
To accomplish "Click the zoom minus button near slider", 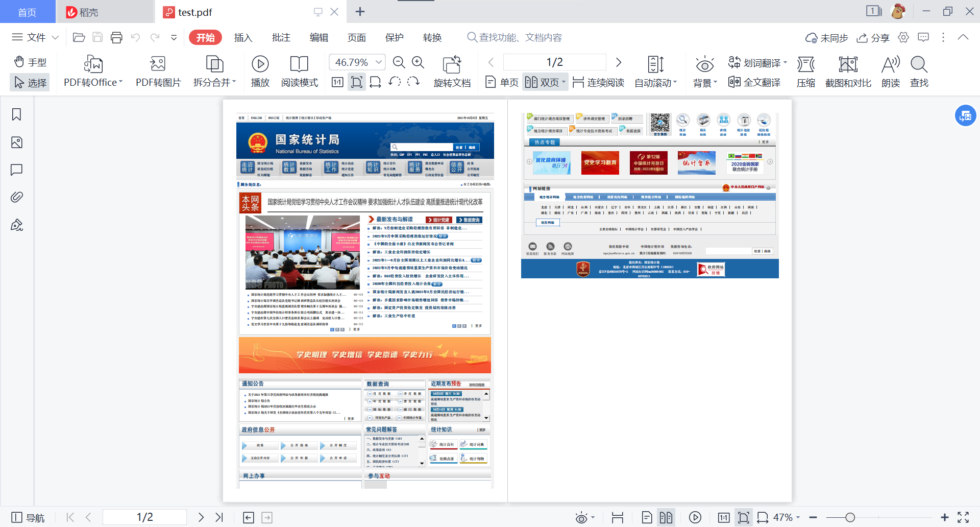I will click(x=813, y=517).
